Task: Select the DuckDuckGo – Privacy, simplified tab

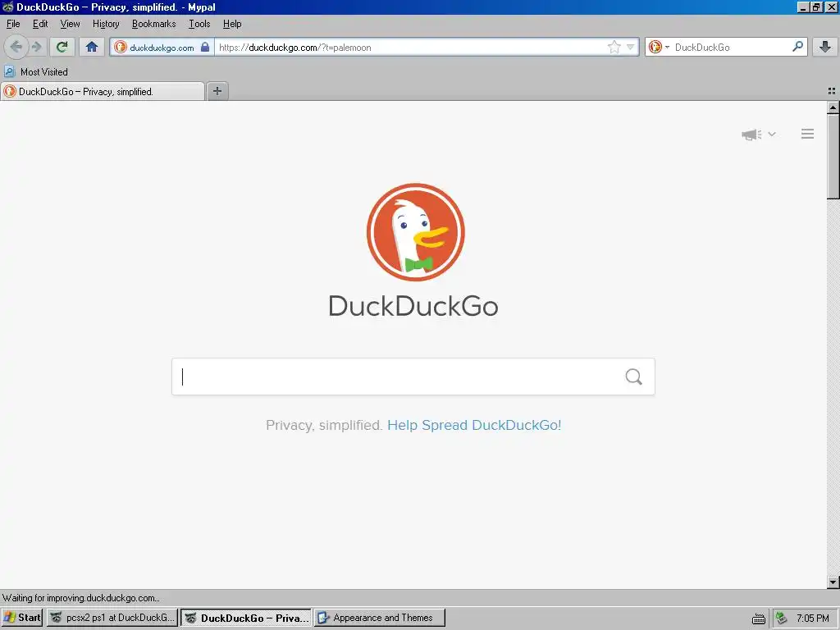Action: click(103, 92)
